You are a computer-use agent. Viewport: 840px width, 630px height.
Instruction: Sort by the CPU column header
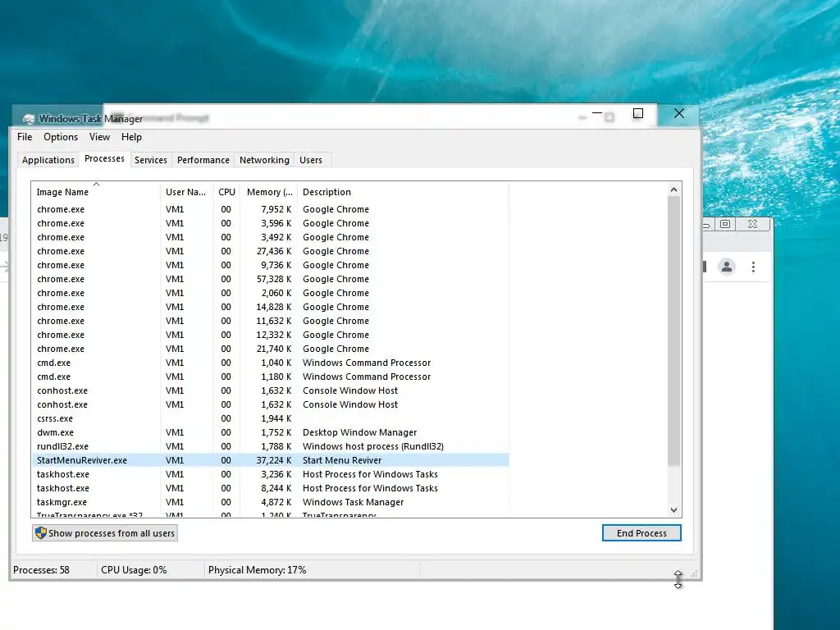226,192
